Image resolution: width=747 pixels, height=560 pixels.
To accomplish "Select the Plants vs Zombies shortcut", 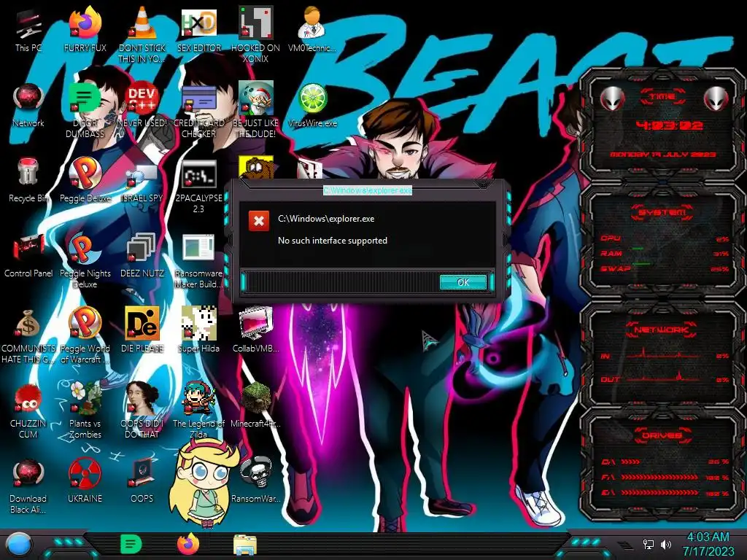I will tap(85, 411).
